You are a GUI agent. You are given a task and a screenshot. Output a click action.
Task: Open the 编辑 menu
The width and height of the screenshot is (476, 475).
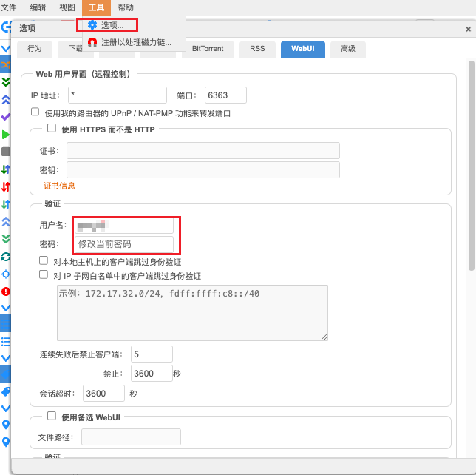(38, 7)
